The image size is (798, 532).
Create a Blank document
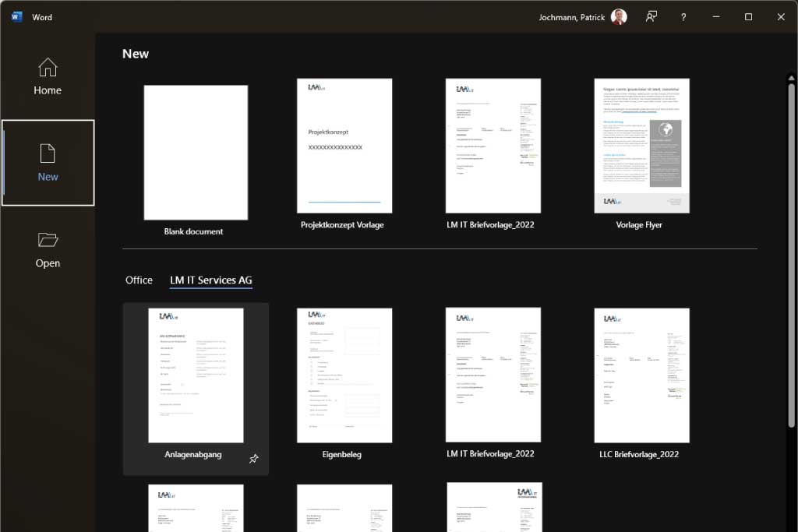coord(196,152)
